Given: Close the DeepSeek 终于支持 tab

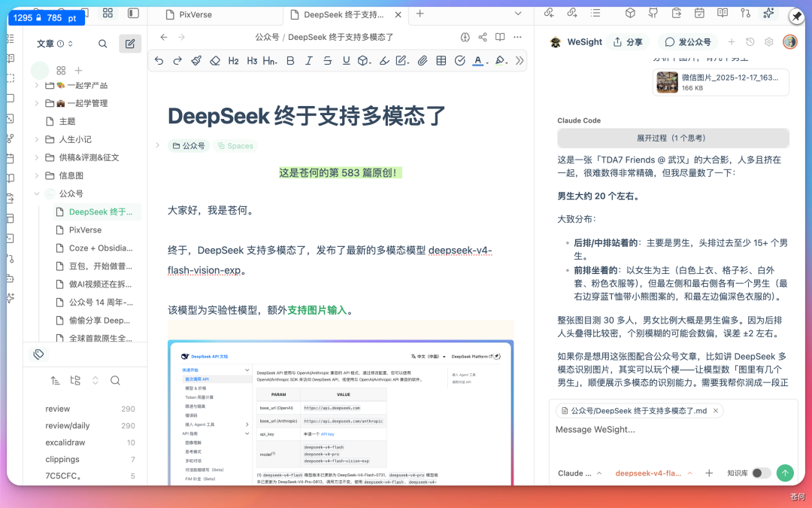Looking at the screenshot, I should [398, 15].
